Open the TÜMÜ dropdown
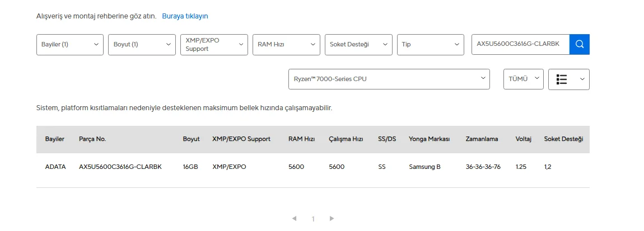 [x=523, y=79]
